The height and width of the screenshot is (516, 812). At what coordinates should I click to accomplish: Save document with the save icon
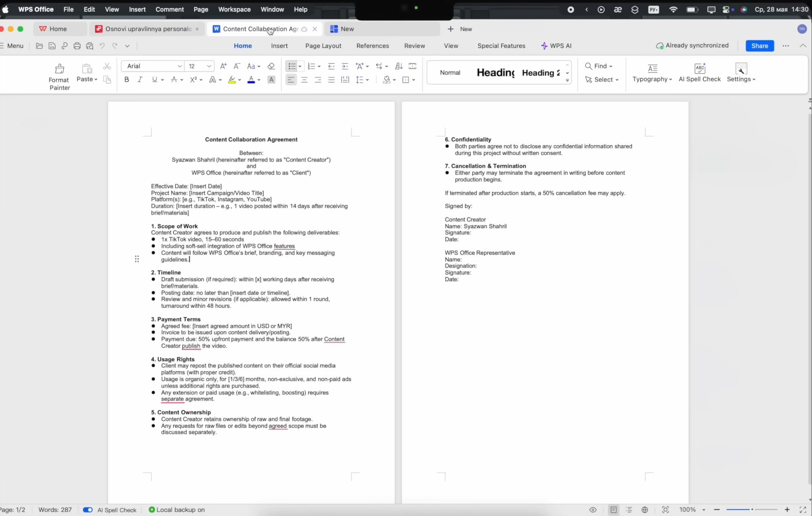point(52,46)
